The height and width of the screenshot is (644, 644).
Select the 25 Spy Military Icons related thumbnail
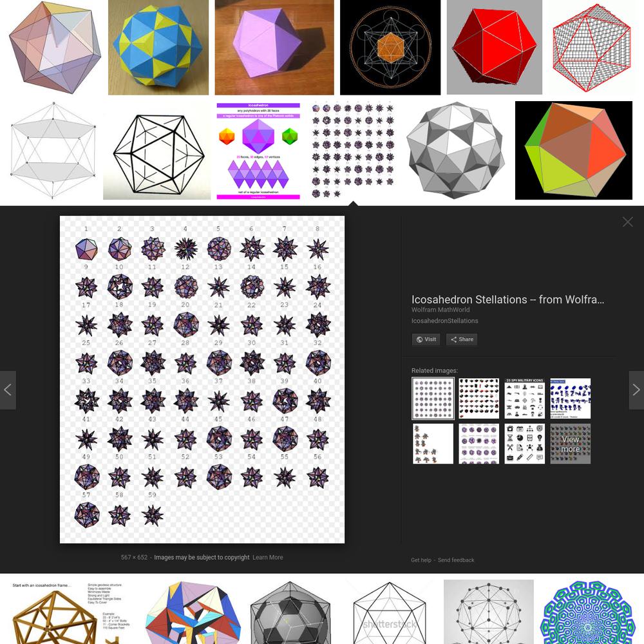click(x=524, y=399)
